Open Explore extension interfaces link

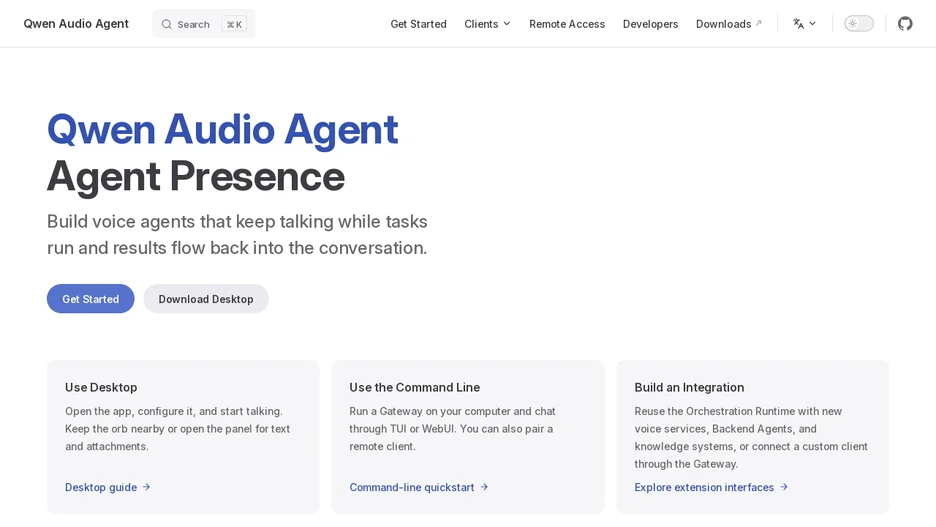[x=711, y=487]
